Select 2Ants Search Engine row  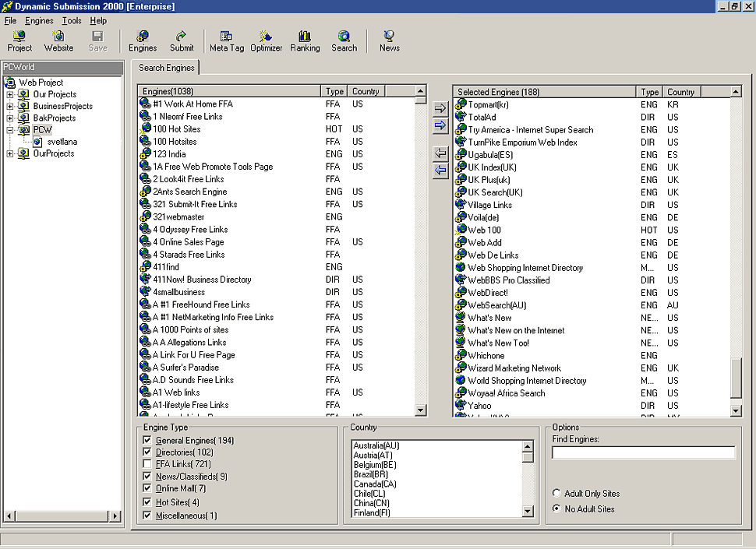pyautogui.click(x=276, y=192)
